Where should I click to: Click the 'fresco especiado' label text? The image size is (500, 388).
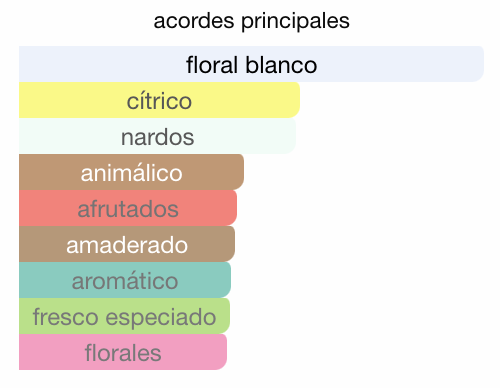click(x=124, y=318)
